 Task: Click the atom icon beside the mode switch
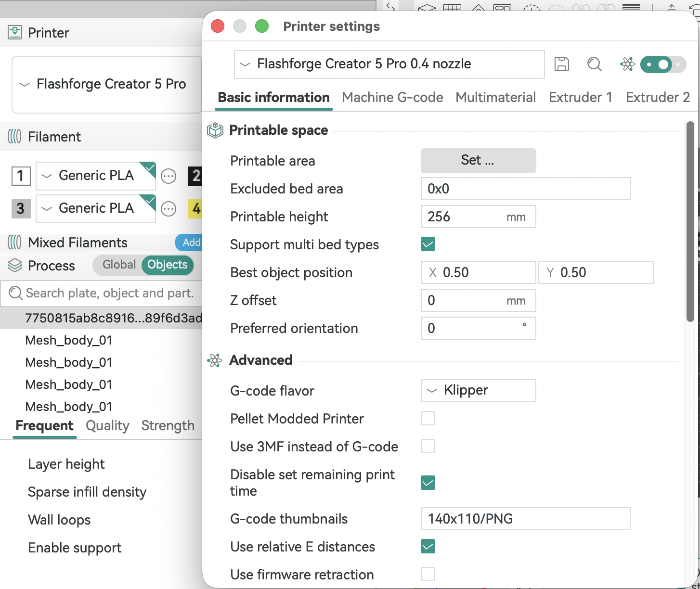(627, 64)
